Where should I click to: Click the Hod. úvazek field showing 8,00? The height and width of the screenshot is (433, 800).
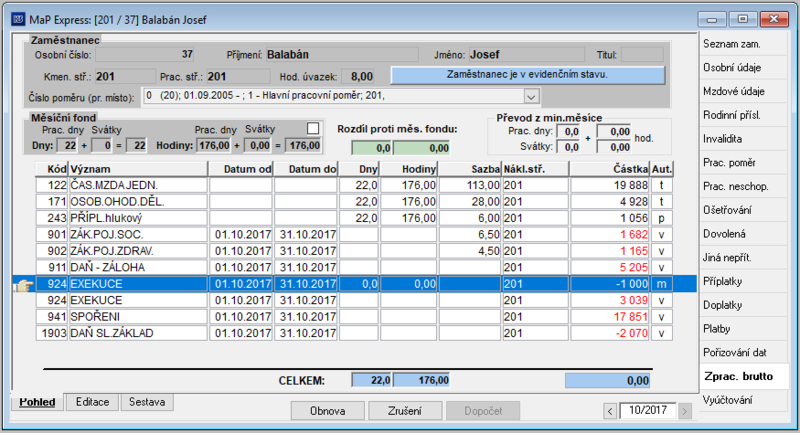[x=358, y=77]
